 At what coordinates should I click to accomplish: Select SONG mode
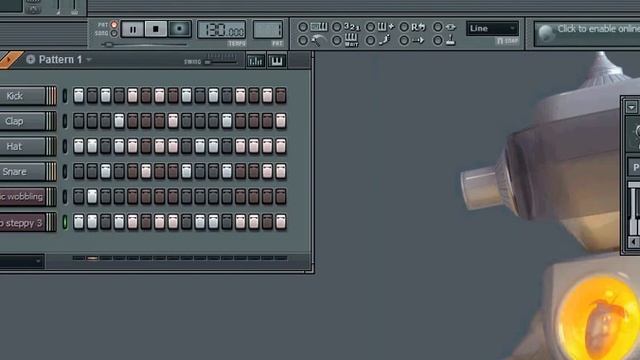tap(114, 33)
